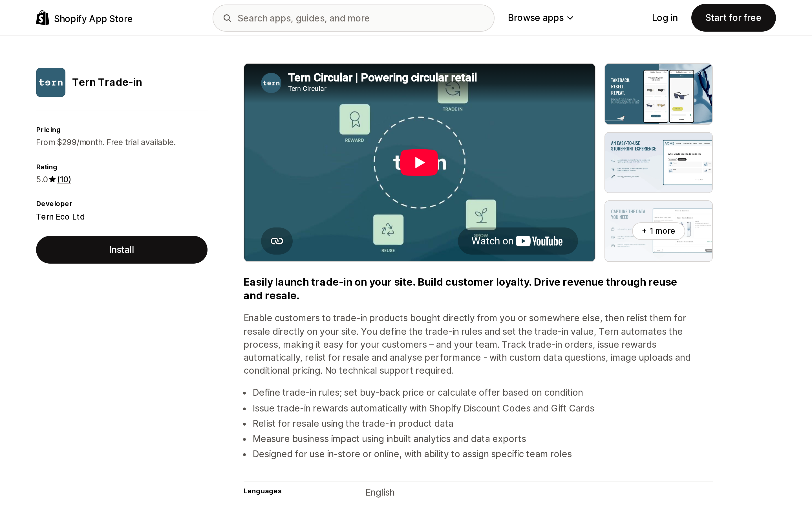Click the Tern app logo icon
This screenshot has height=508, width=812.
coord(51,82)
